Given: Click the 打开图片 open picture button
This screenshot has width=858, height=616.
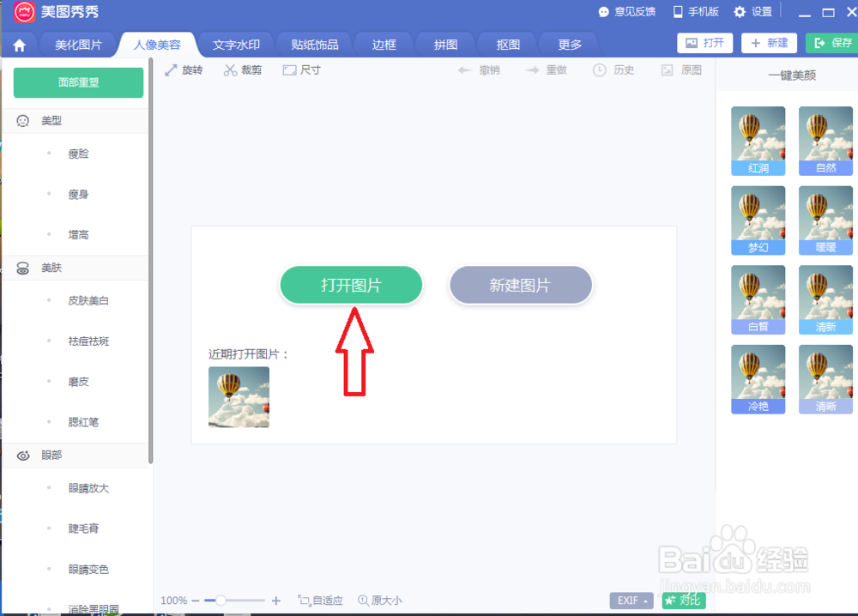Looking at the screenshot, I should [351, 284].
